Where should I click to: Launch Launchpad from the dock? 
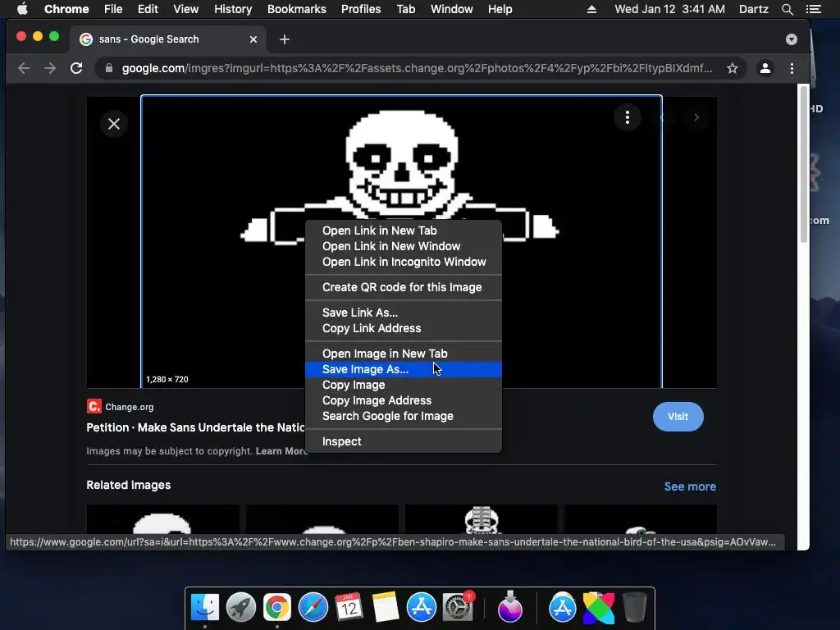pos(240,608)
